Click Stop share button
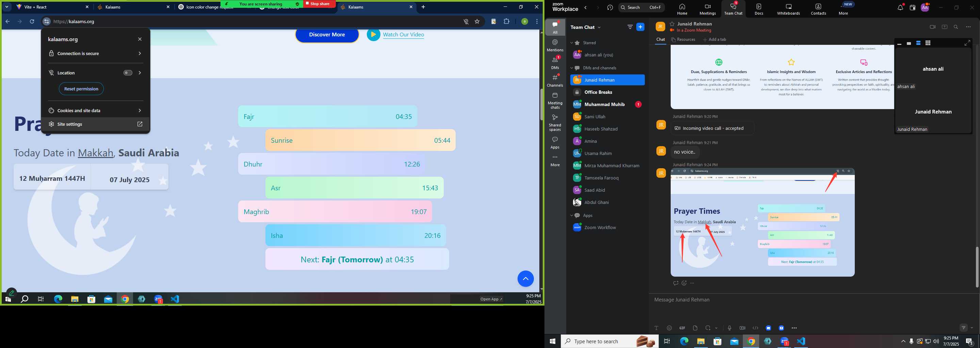This screenshot has width=980, height=348. point(319,4)
